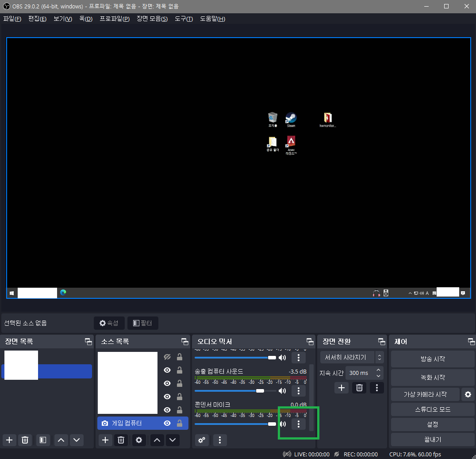Open the 보기(V) menu
Screen dimensions: 476x459
(x=63, y=19)
